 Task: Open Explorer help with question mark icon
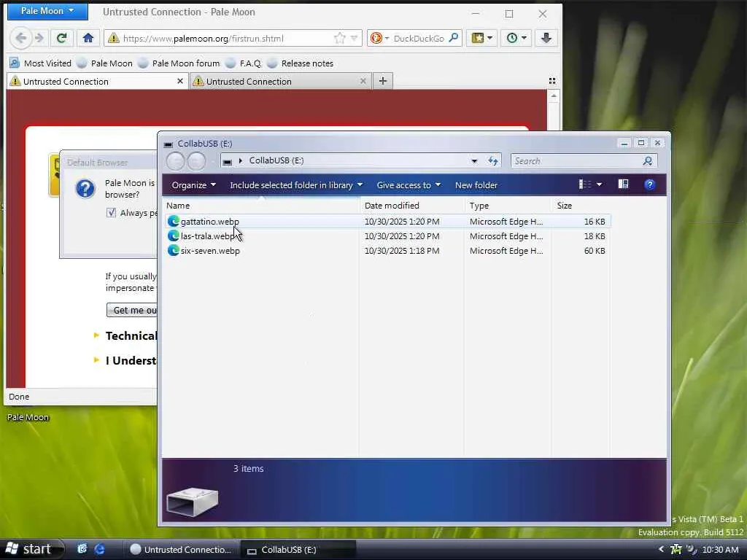(x=650, y=184)
